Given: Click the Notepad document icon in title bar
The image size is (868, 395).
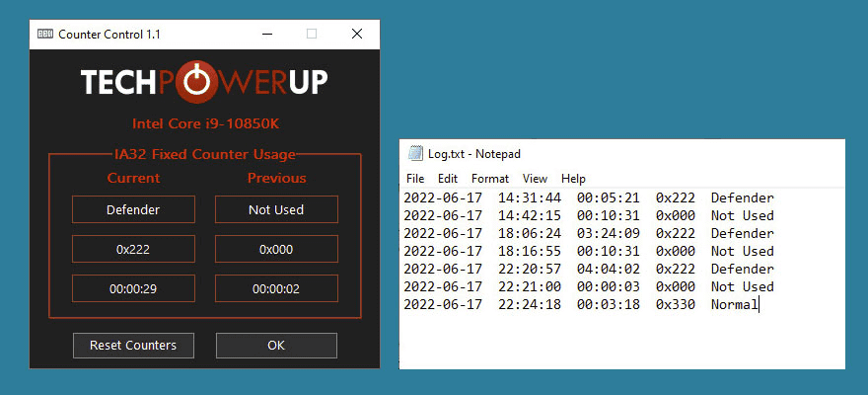Looking at the screenshot, I should (415, 153).
